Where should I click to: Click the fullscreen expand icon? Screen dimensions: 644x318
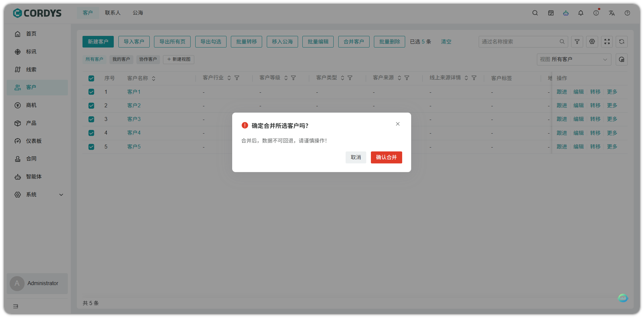607,42
